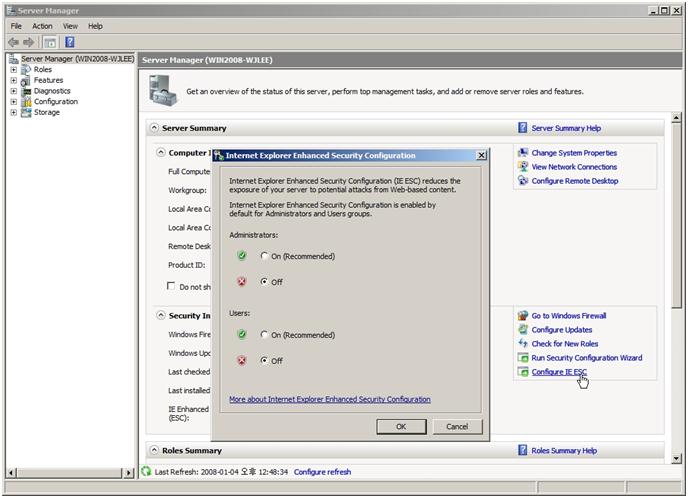
Task: Click the tree pane scroll left arrow
Action: [12, 473]
